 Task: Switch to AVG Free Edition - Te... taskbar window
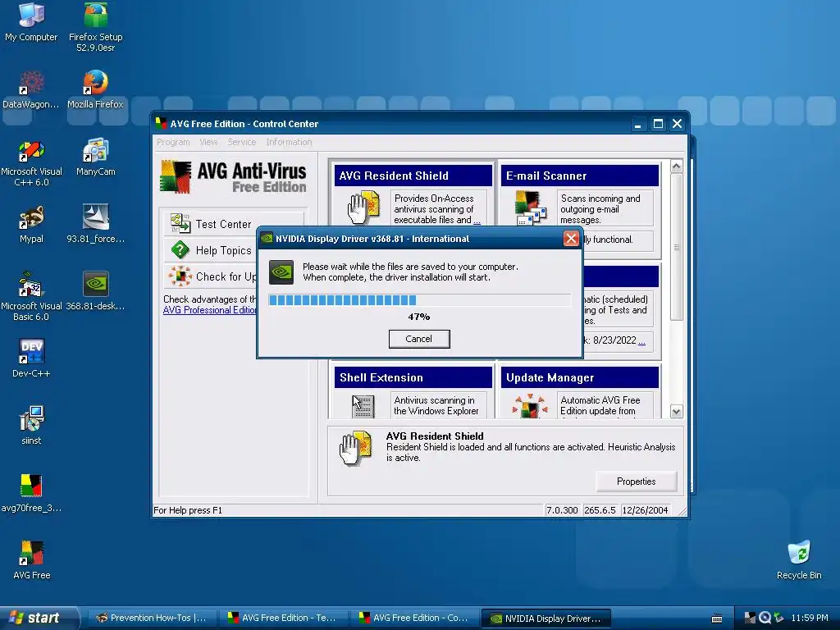pyautogui.click(x=282, y=618)
